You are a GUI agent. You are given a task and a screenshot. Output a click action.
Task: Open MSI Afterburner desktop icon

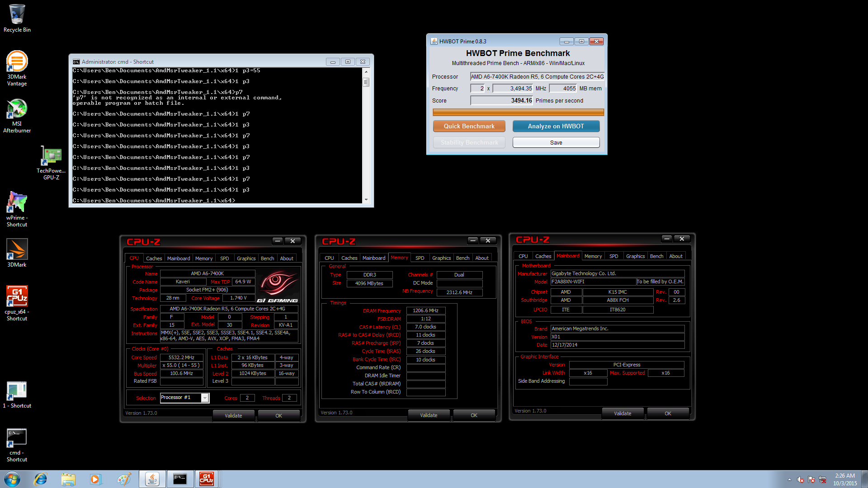tap(17, 116)
